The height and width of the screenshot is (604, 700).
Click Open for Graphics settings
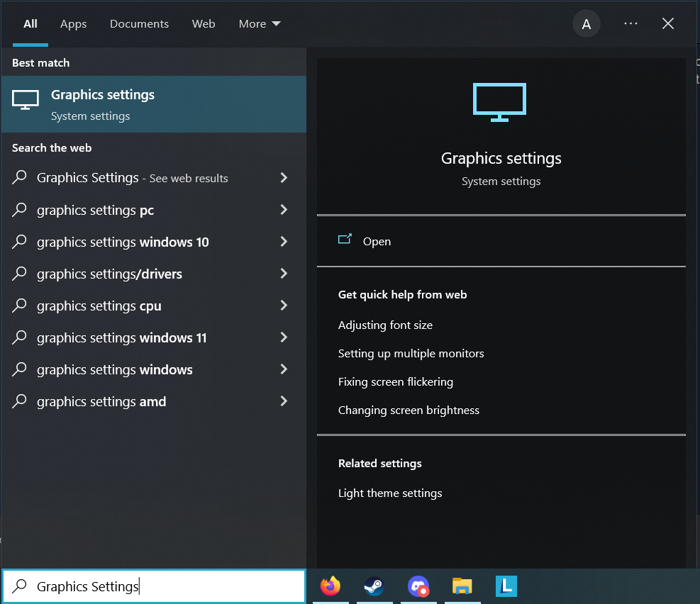point(377,241)
